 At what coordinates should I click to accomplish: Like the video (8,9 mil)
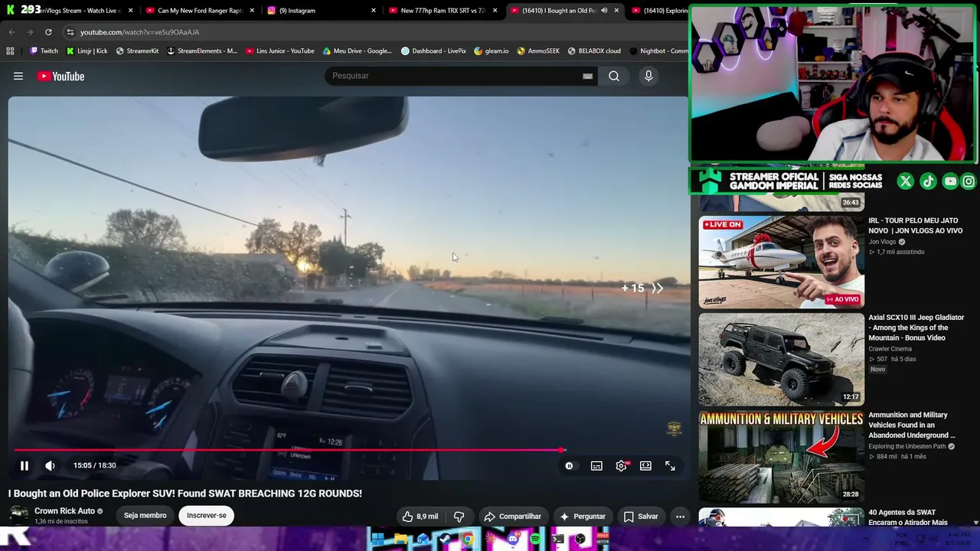[x=420, y=516]
